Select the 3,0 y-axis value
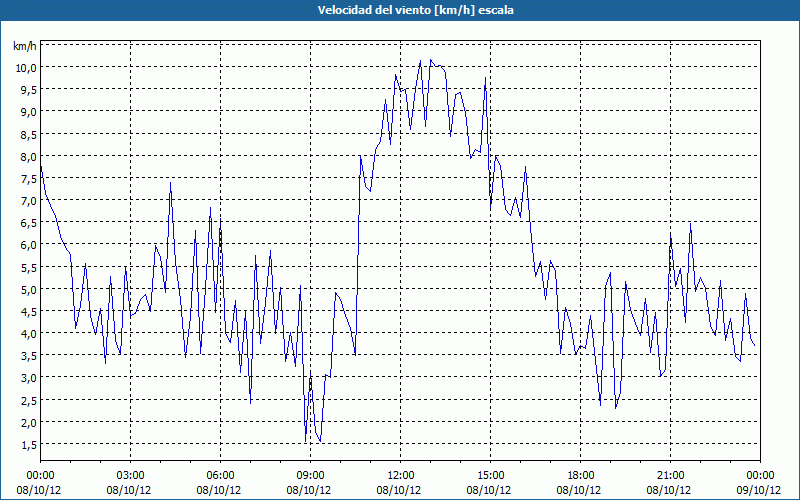The image size is (800, 500). [x=27, y=378]
